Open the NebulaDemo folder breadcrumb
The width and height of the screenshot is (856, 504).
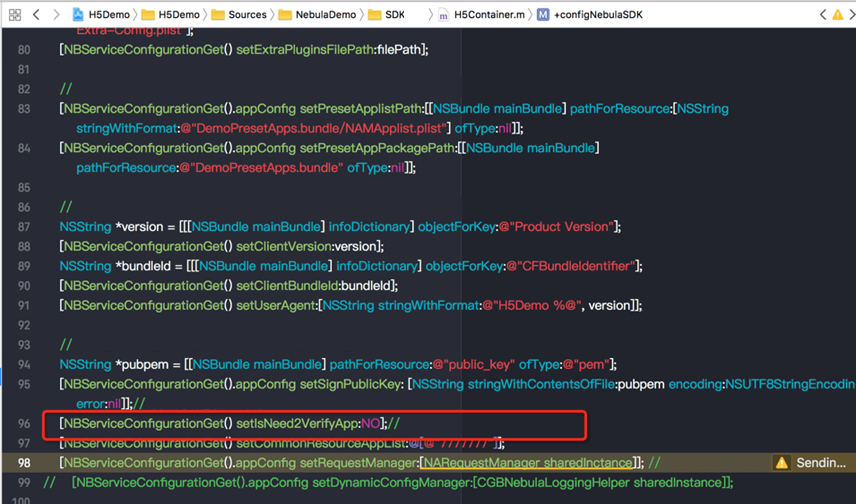click(x=317, y=15)
